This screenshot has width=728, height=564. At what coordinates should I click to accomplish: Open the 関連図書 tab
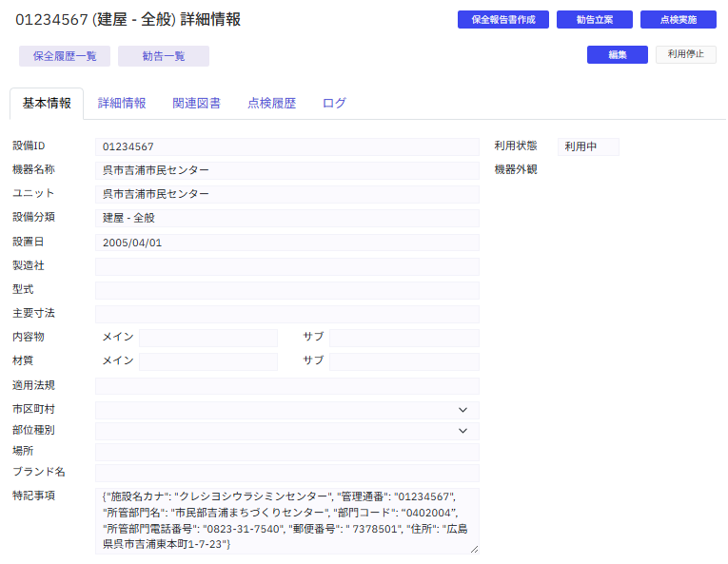(196, 103)
